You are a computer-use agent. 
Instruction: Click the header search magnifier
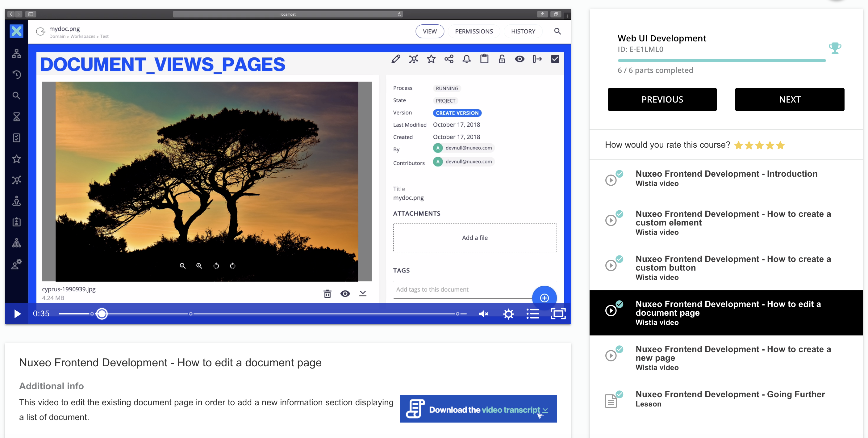(x=557, y=32)
